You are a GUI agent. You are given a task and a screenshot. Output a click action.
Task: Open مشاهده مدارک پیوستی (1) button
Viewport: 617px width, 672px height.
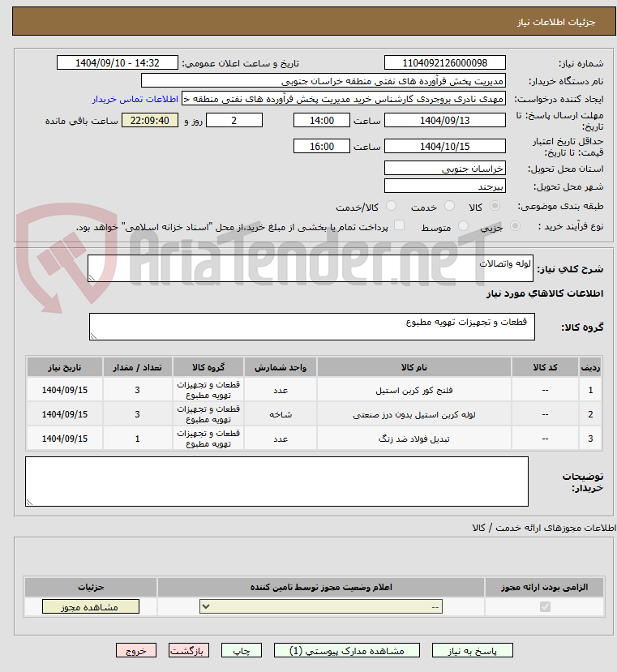(347, 651)
